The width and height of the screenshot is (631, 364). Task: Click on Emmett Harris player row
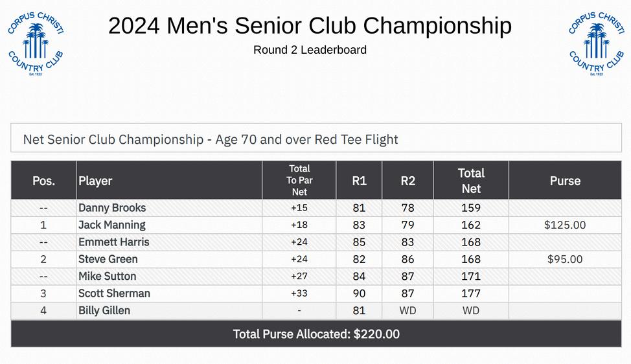[x=114, y=242]
